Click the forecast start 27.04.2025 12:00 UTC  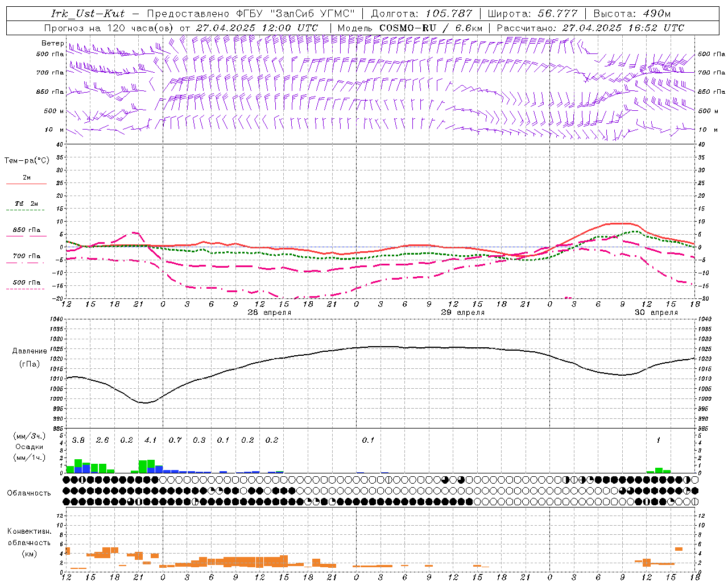point(257,28)
